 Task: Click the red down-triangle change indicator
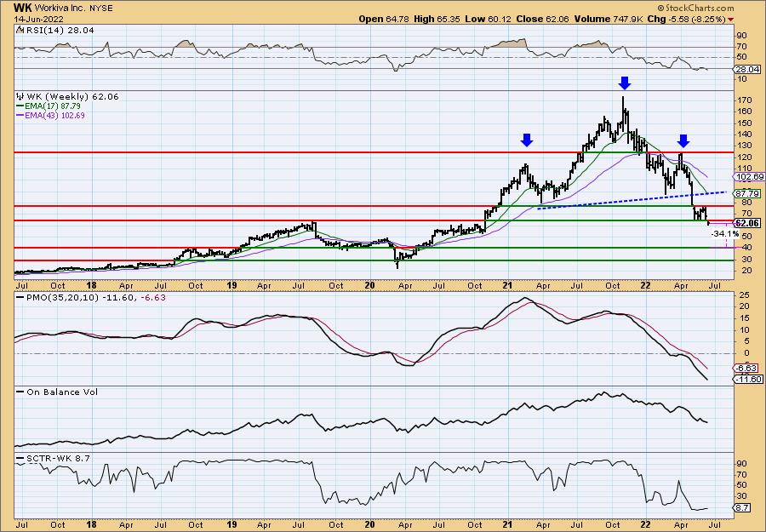coord(731,20)
